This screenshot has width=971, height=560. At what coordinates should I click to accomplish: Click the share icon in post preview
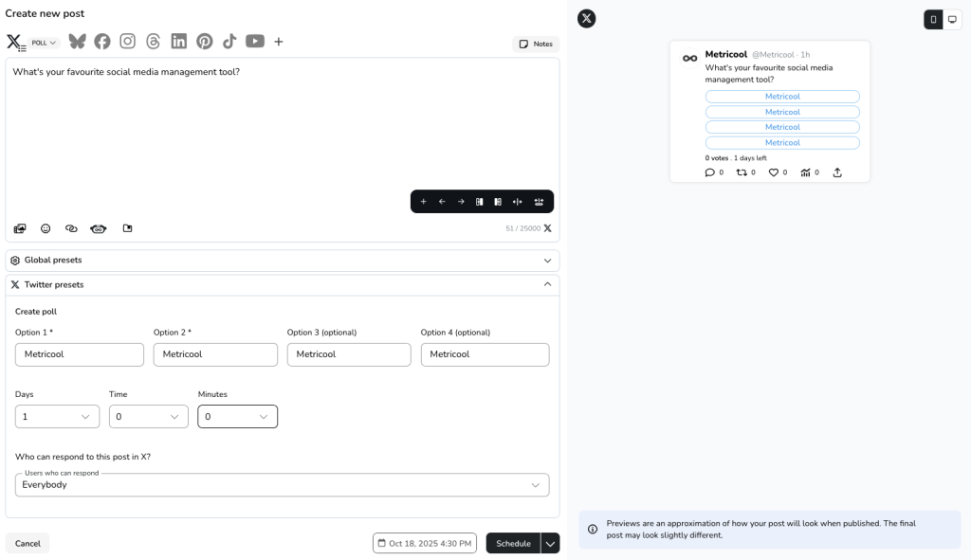point(837,172)
